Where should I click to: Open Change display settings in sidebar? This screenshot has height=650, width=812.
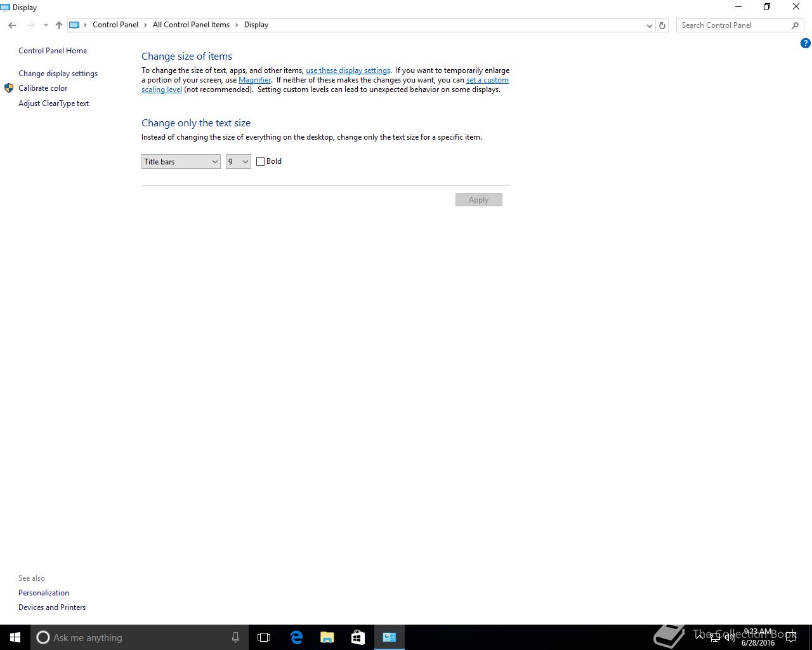[x=58, y=74]
